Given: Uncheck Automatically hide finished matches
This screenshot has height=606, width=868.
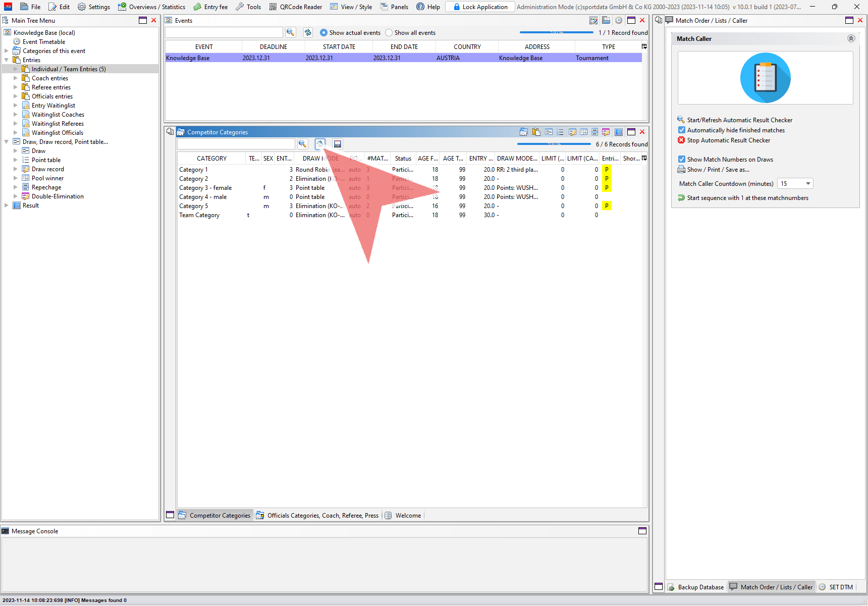Looking at the screenshot, I should point(682,130).
